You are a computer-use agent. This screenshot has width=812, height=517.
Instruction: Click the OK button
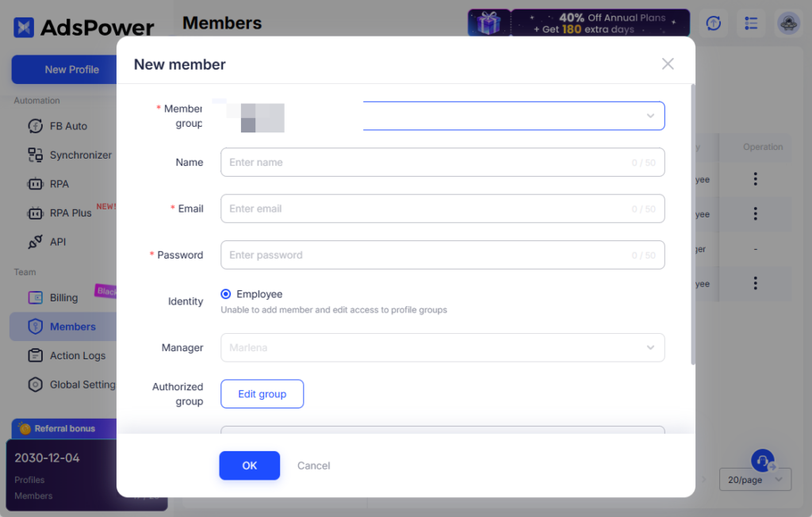coord(249,465)
